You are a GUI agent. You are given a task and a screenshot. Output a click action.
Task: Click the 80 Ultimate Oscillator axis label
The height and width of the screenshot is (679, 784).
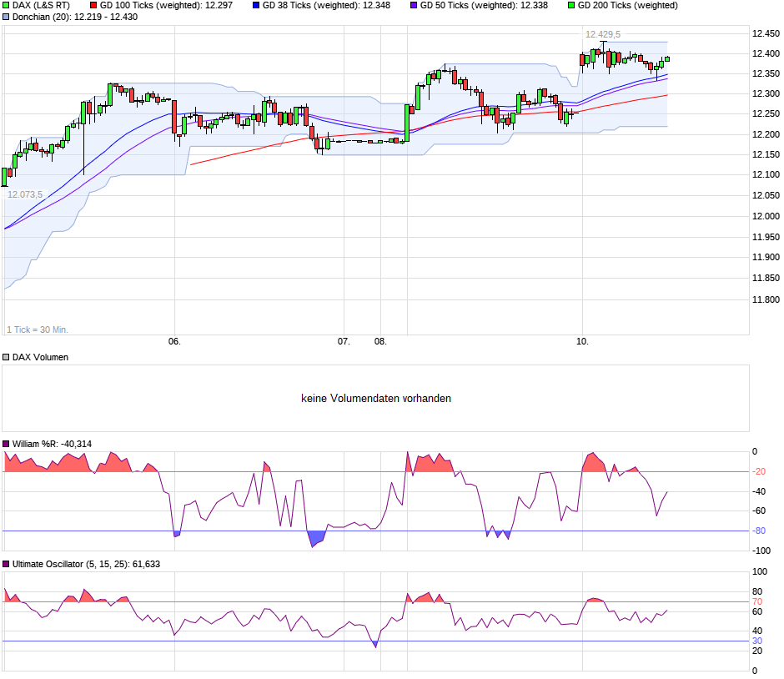(x=757, y=591)
